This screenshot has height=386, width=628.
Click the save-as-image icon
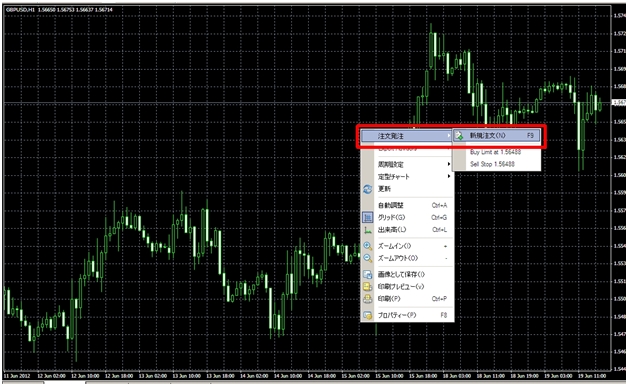pos(367,275)
